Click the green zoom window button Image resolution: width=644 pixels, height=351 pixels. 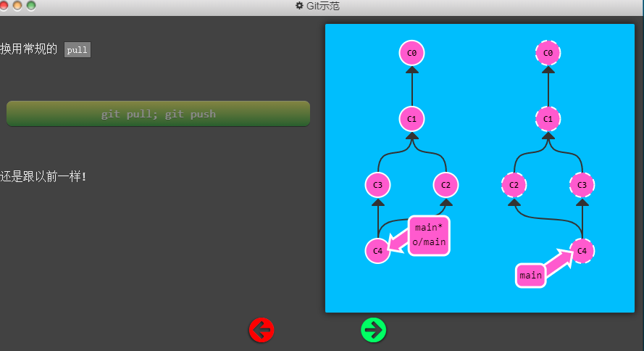[31, 6]
